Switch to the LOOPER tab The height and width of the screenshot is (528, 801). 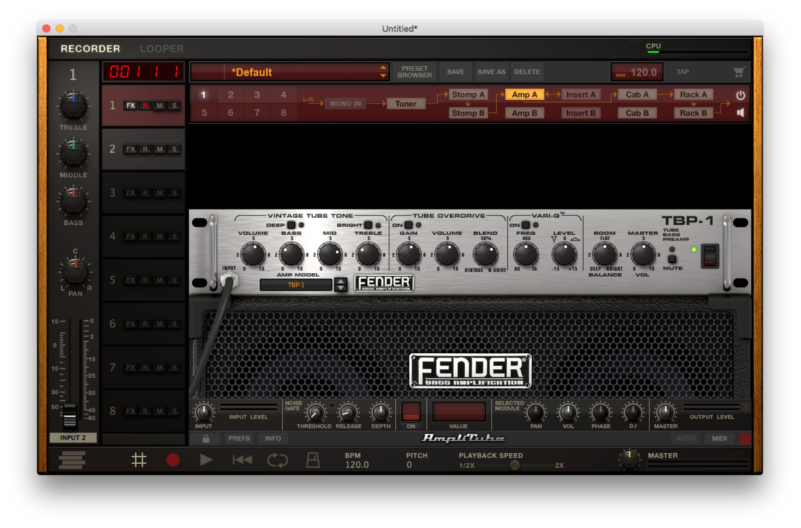[x=161, y=49]
